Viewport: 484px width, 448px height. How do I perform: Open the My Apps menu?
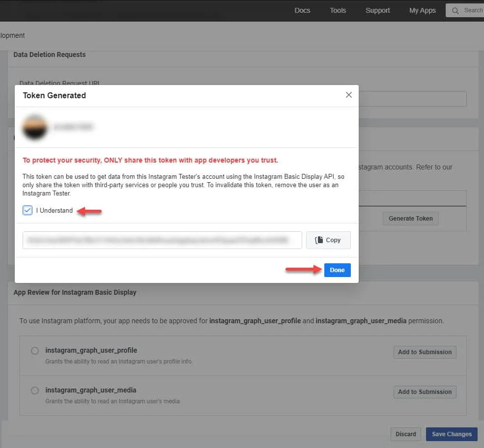[422, 10]
